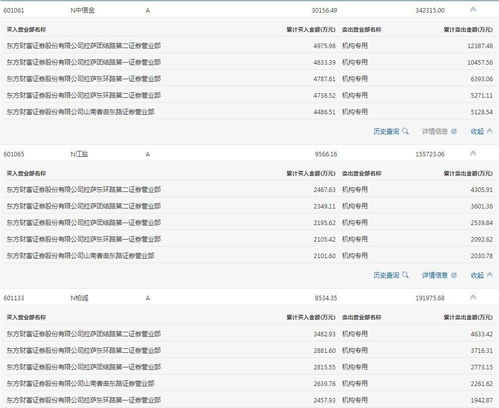The image size is (499, 408).
Task: Open the buyer branch name beside 2349.11
Action: [x=84, y=206]
